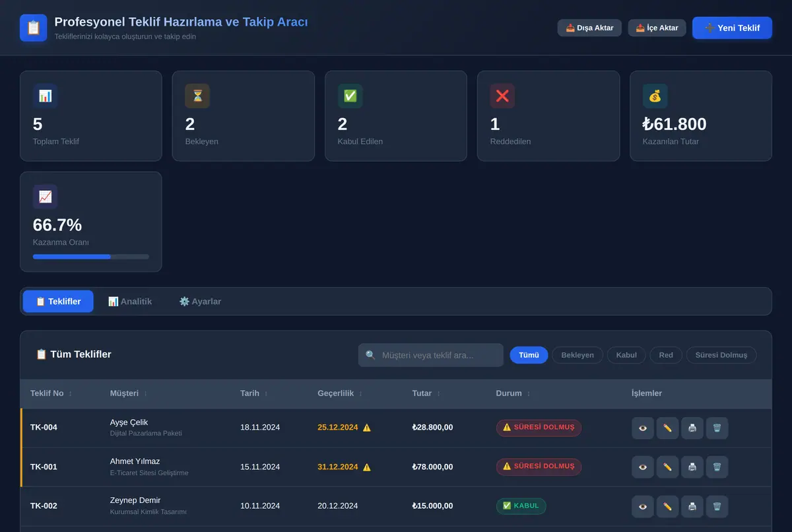
Task: Filter offers by Bekleyen status
Action: pyautogui.click(x=577, y=355)
